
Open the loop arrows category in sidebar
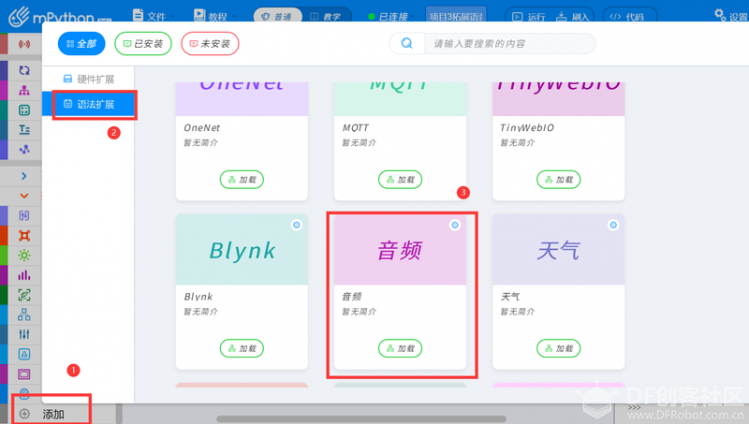point(24,71)
